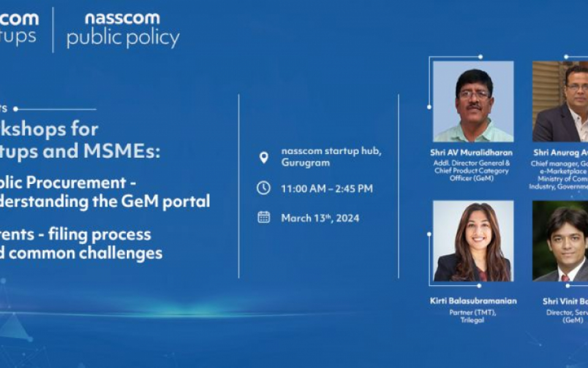Select the time '11:00 AM – 2:45 PM'
588x368 pixels.
tap(327, 188)
